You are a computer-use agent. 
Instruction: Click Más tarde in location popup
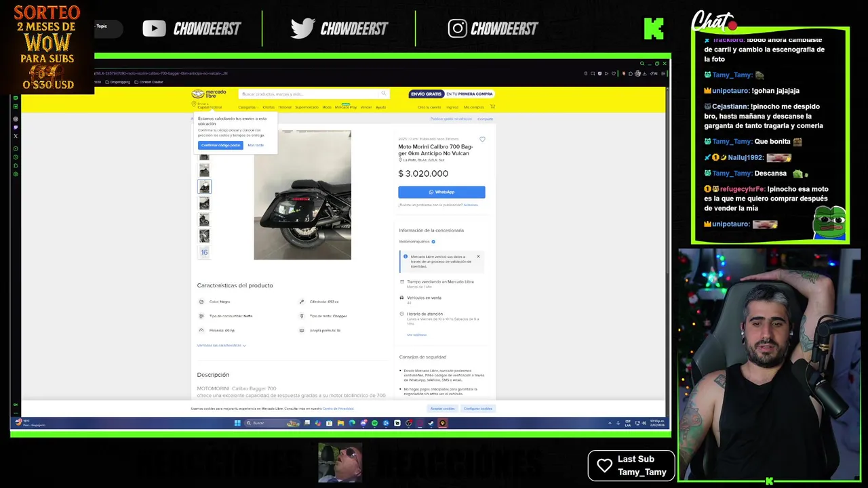pyautogui.click(x=256, y=145)
